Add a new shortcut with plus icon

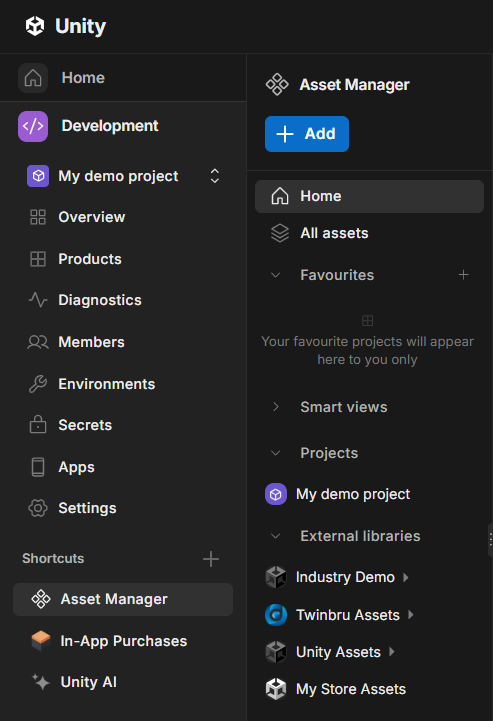(211, 559)
